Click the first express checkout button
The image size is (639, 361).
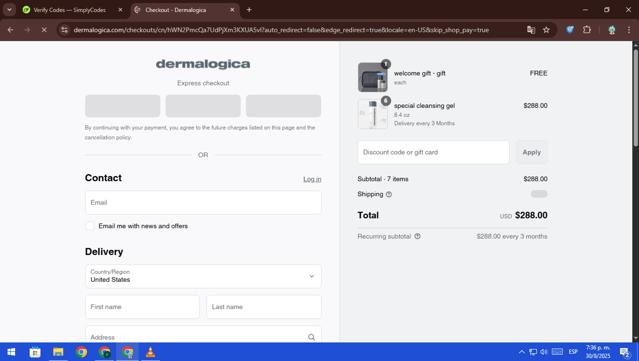pyautogui.click(x=123, y=106)
